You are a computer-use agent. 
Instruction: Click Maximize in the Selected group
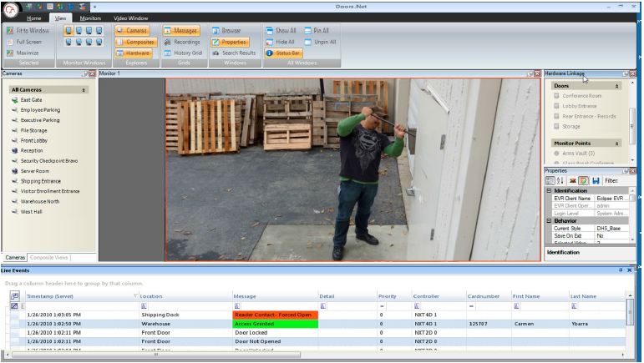pos(23,53)
